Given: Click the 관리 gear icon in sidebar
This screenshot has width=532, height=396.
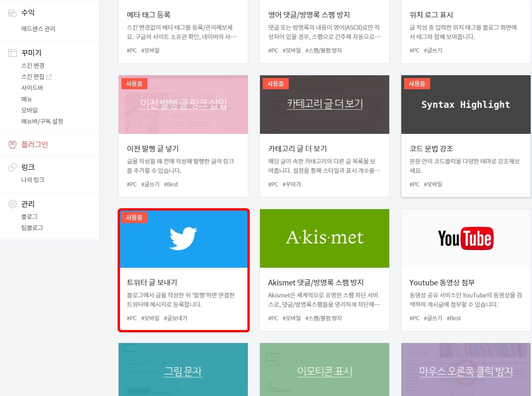Looking at the screenshot, I should (x=12, y=204).
